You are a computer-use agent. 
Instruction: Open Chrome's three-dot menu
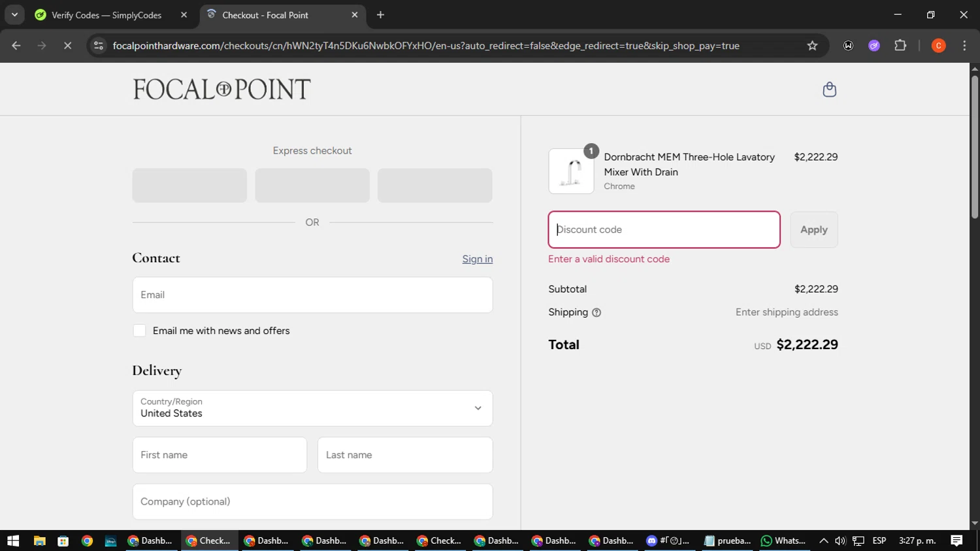point(964,46)
